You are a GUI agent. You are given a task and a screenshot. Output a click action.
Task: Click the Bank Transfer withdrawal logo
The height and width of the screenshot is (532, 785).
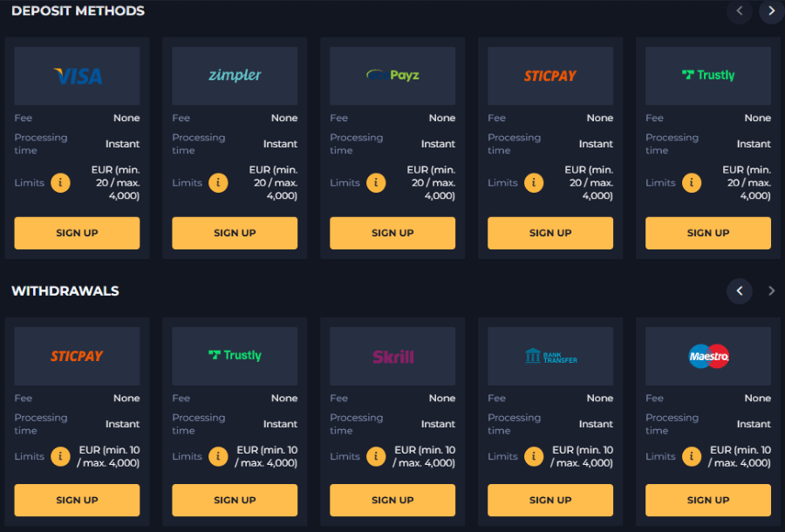550,356
